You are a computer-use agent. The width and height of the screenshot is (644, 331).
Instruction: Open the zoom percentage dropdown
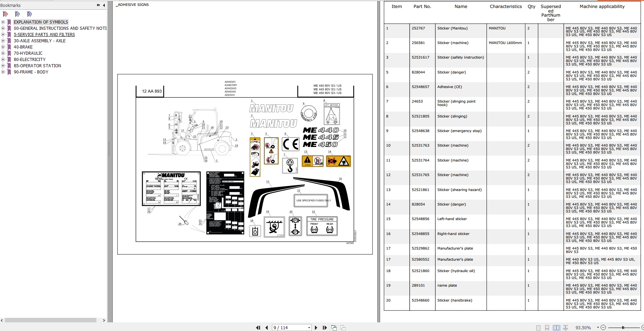598,328
